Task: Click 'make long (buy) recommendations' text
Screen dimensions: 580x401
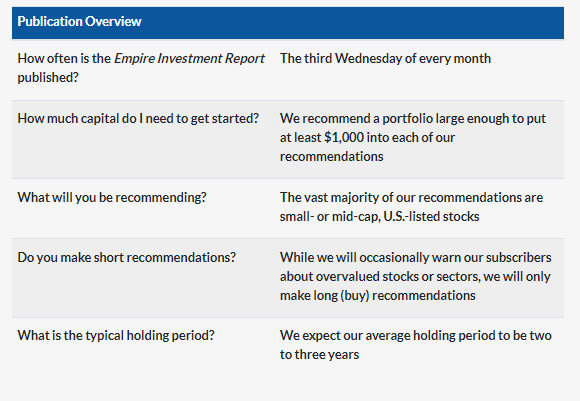Action: pyautogui.click(x=378, y=296)
